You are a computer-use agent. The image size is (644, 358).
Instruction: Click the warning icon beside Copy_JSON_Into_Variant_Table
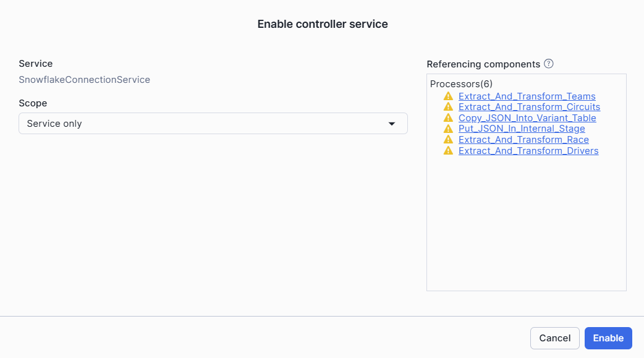449,118
